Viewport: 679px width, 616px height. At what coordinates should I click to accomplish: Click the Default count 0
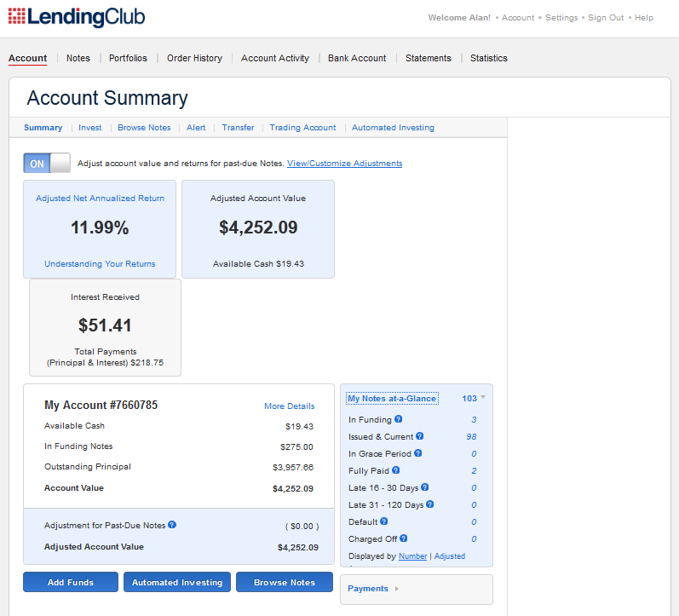tap(475, 522)
